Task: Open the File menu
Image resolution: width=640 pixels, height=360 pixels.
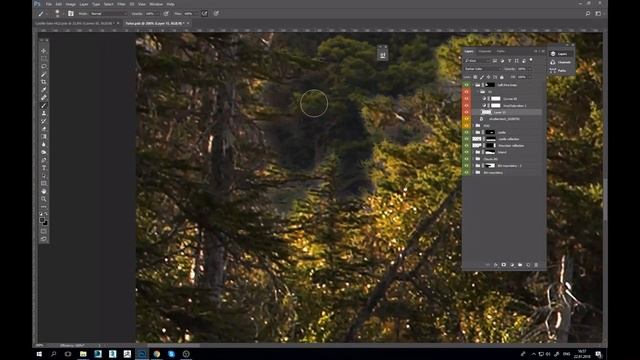Action: [x=49, y=4]
